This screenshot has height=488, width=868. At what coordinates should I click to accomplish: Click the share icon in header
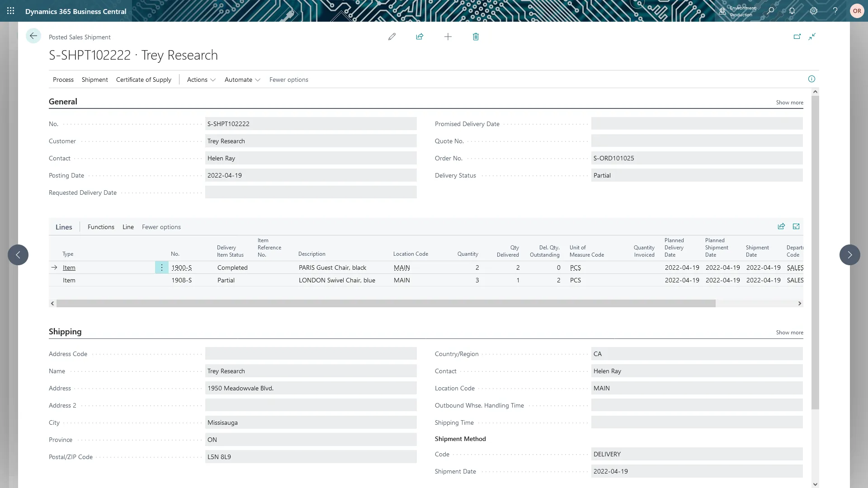[420, 37]
